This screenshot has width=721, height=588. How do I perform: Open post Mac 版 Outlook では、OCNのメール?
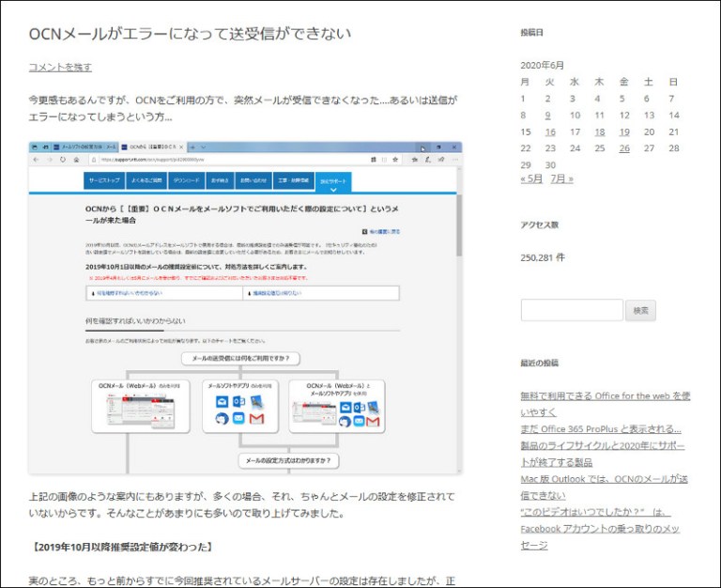[605, 487]
